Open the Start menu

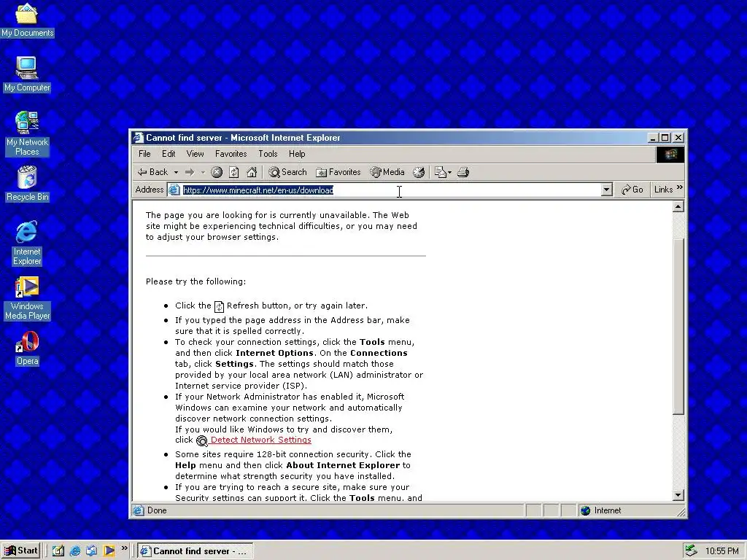tap(21, 551)
